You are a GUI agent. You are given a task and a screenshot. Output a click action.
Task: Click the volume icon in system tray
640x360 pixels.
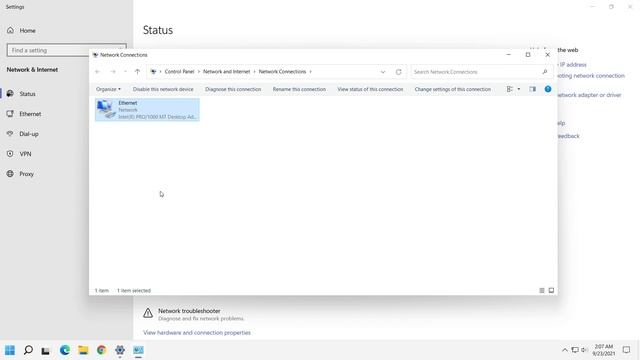(584, 350)
